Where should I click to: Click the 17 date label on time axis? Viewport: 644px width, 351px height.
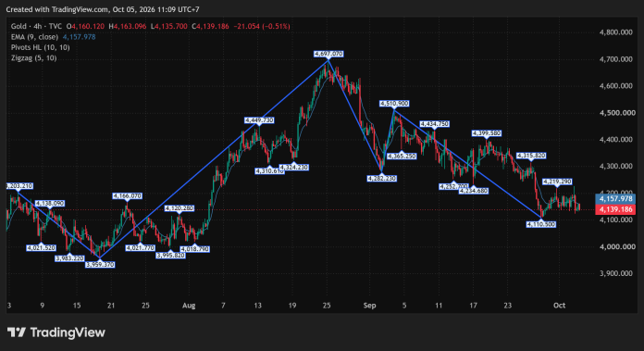[473, 306]
